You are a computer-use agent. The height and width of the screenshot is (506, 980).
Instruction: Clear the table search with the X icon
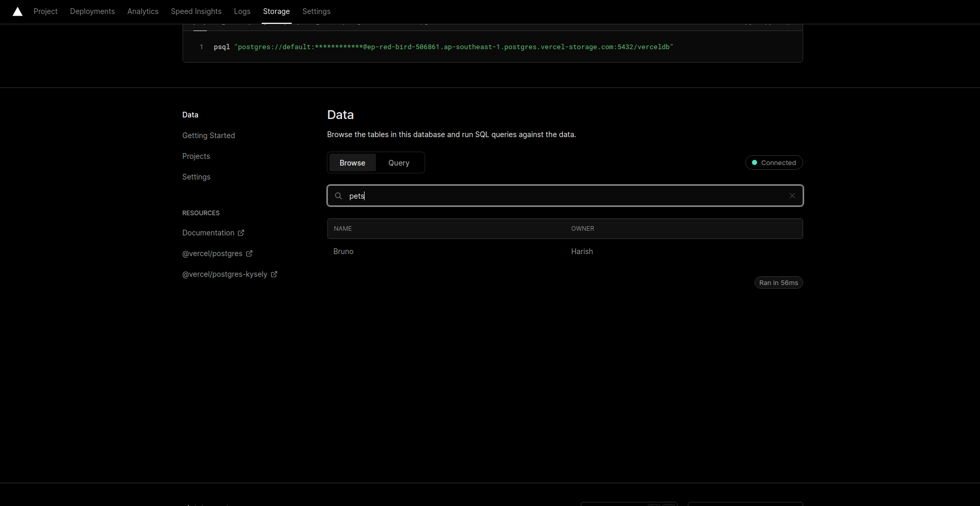tap(792, 196)
